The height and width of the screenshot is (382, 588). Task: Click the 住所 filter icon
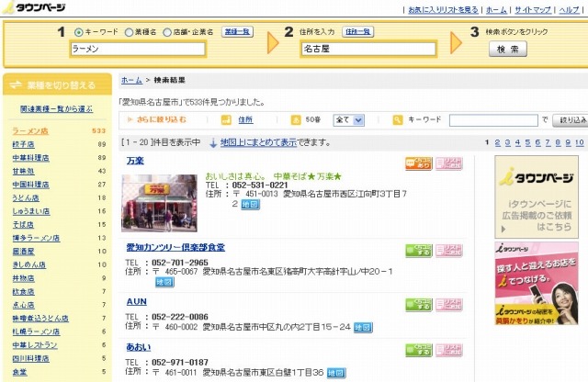coord(227,120)
